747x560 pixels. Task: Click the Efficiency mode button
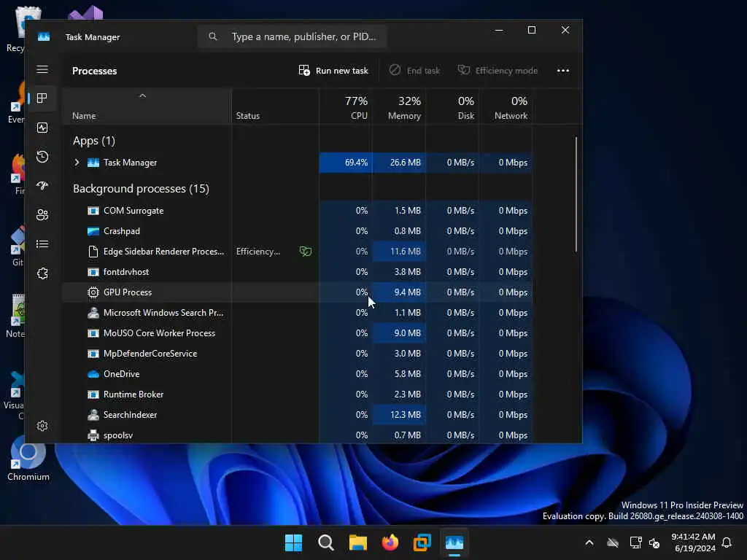[x=498, y=71]
